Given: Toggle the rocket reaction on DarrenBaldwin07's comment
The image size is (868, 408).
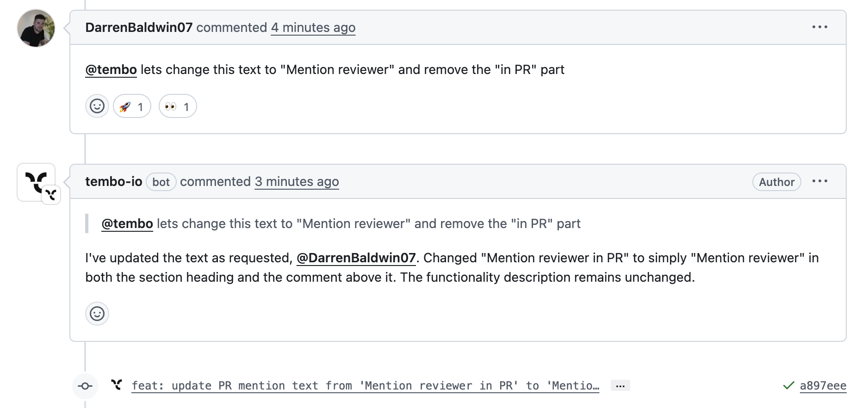Looking at the screenshot, I should [131, 106].
